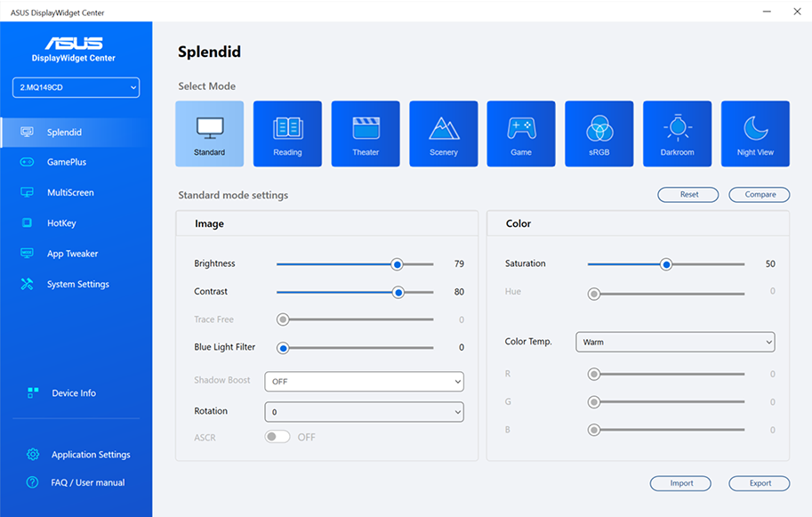
Task: Open the FAQ / User manual link
Action: tap(87, 482)
